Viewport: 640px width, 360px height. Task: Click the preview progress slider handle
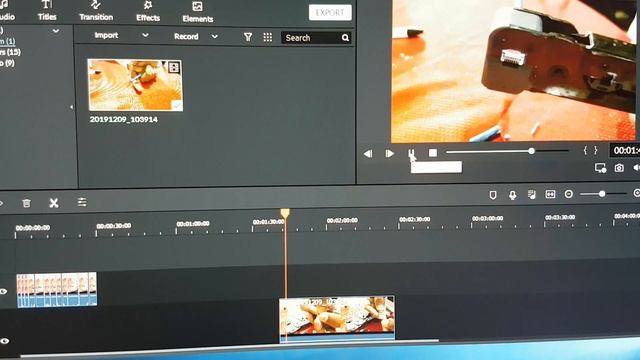pos(531,151)
